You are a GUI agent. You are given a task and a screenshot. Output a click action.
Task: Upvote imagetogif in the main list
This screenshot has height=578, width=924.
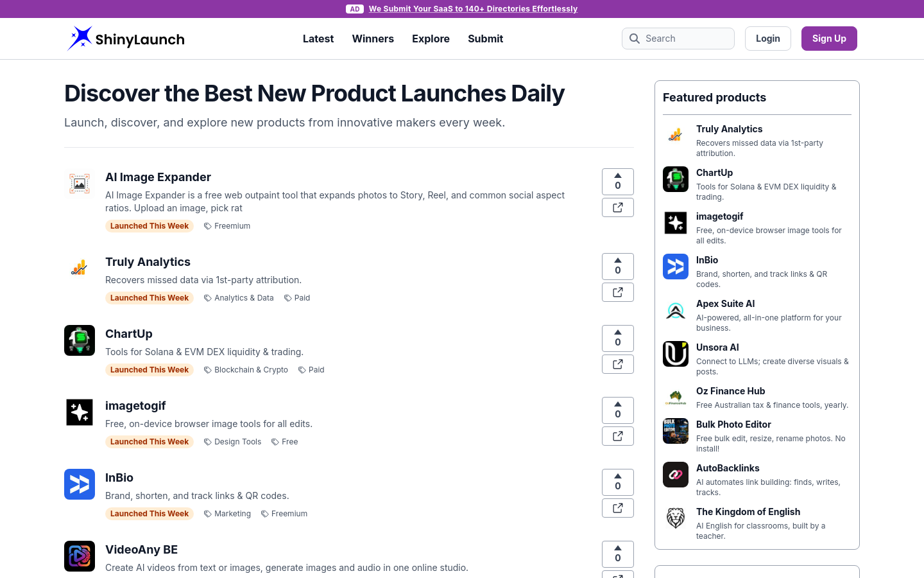click(618, 410)
